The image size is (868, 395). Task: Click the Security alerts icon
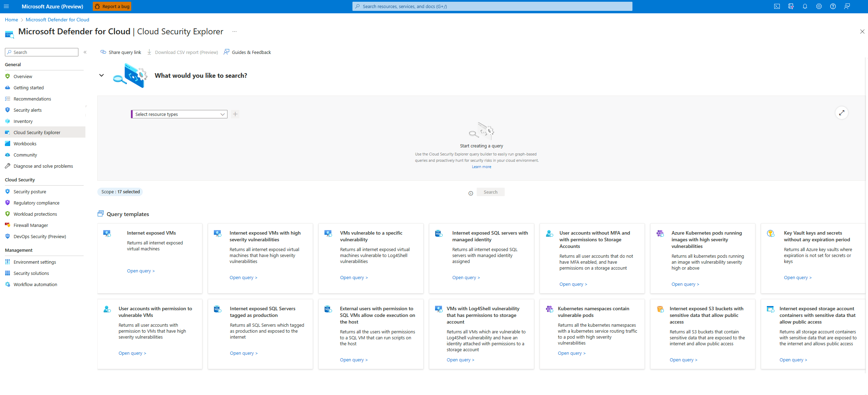pyautogui.click(x=8, y=110)
